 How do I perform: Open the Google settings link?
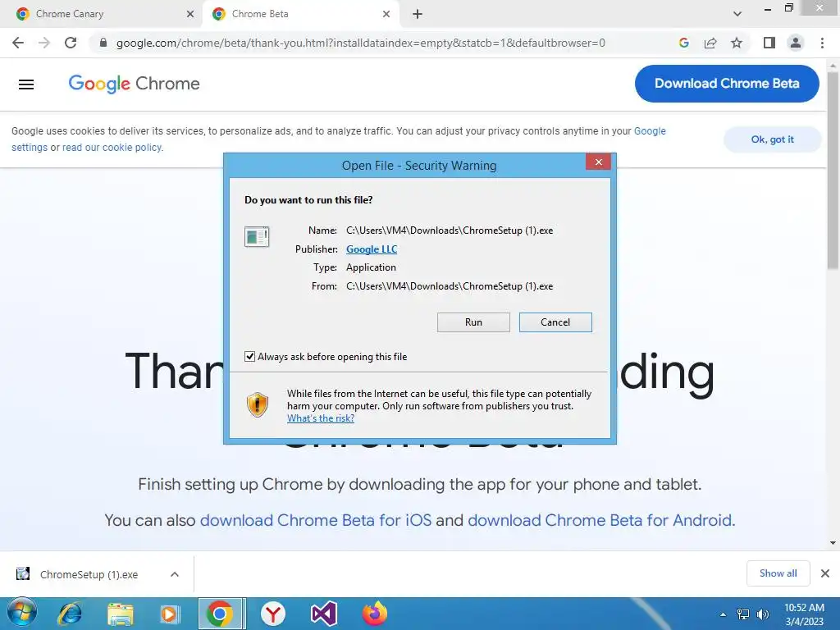[650, 131]
